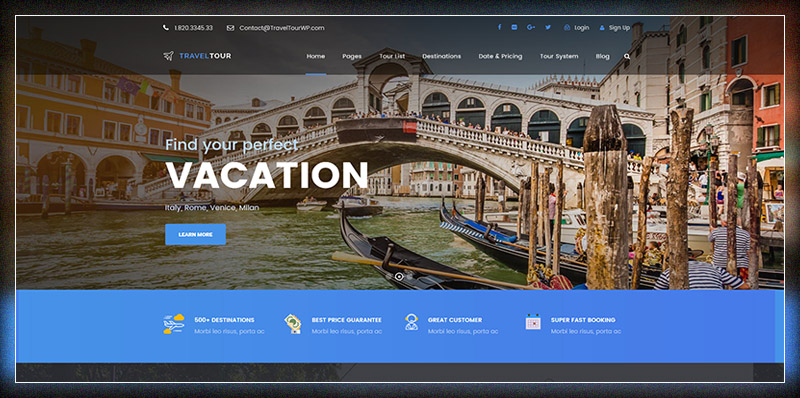Click the user icon beside Sign Up
Viewport: 800px width, 398px height.
(x=602, y=28)
